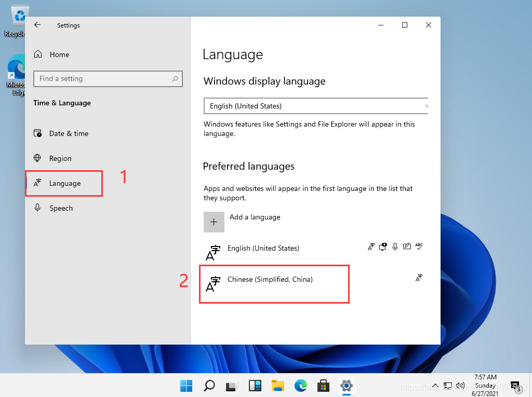The height and width of the screenshot is (397, 532).
Task: Click the Add a language label
Action: pos(255,217)
